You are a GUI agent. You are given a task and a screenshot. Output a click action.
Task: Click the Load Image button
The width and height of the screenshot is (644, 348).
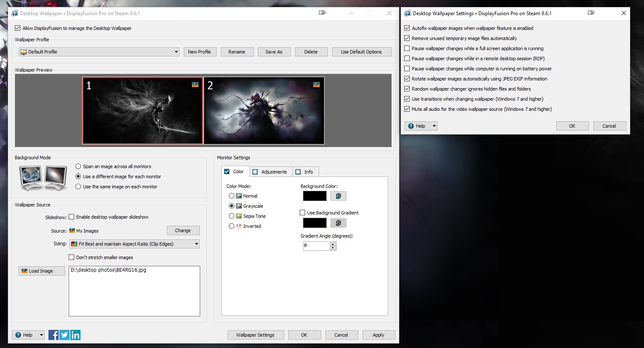point(42,271)
